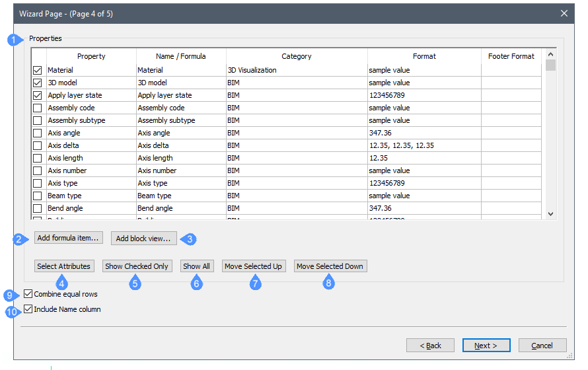Click Beam type property row label
The height and width of the screenshot is (370, 588).
coord(91,196)
